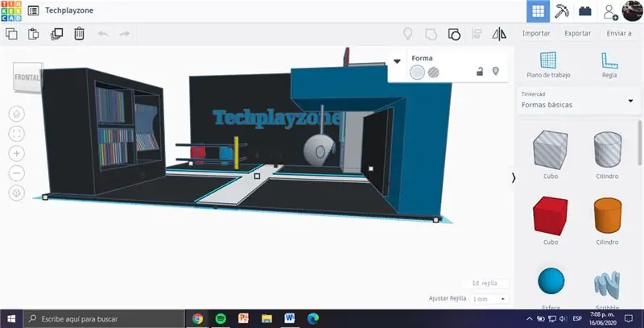Click Home view button

17,114
